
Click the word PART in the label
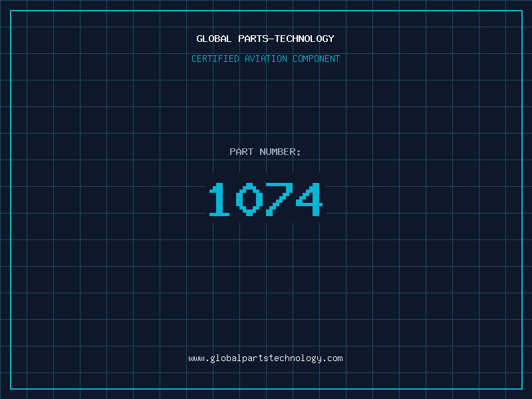241,152
